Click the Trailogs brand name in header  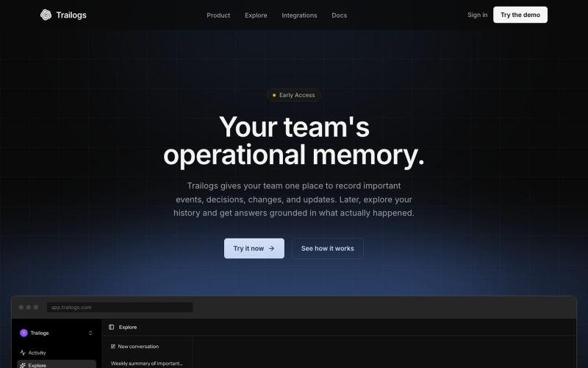(x=71, y=15)
